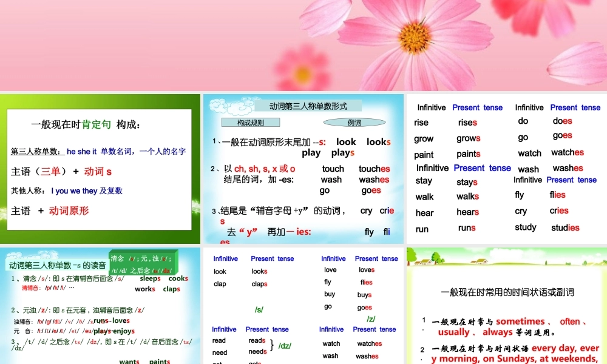Click the word does in the table slide
The image size is (607, 364).
(x=562, y=121)
